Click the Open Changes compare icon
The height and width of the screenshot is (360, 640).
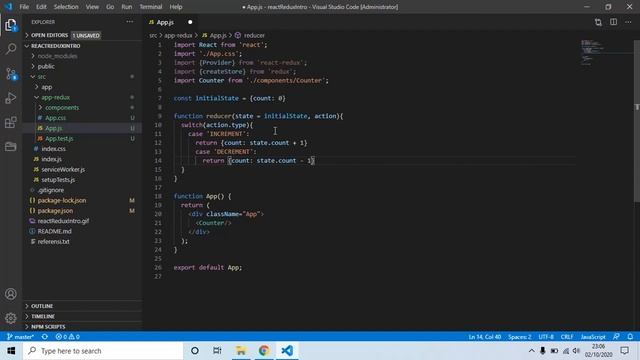598,22
